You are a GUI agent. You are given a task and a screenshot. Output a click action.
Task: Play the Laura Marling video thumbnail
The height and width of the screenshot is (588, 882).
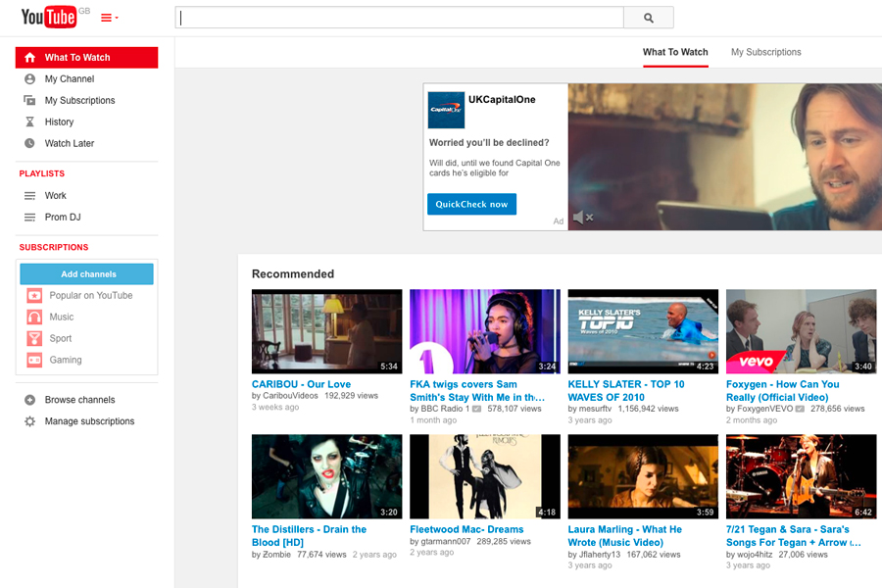(643, 476)
